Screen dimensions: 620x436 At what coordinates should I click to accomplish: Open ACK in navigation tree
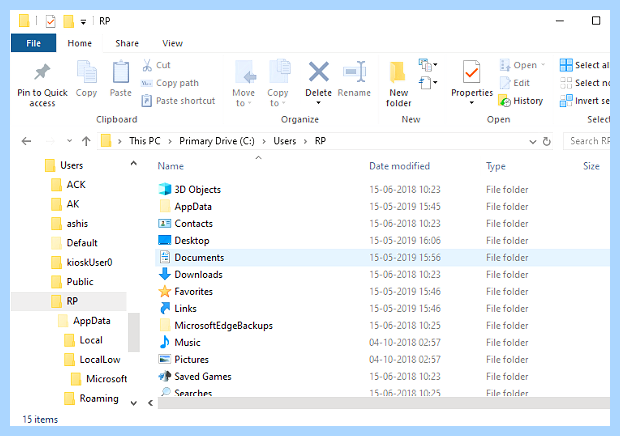pos(68,185)
